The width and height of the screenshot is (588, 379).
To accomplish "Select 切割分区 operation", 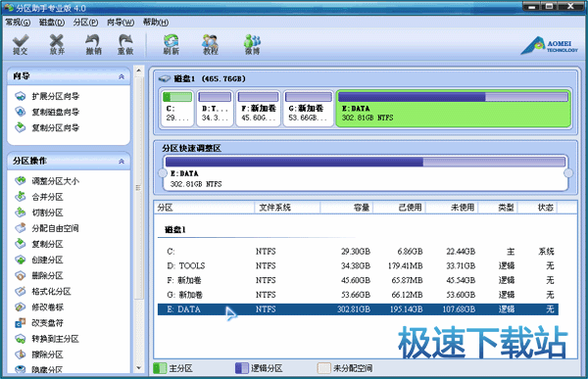I will pos(39,213).
